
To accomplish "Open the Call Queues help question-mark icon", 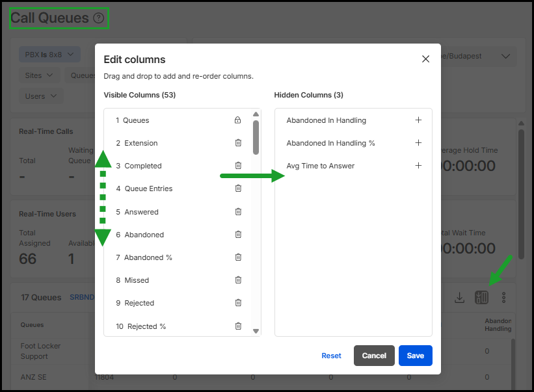I will [x=99, y=18].
